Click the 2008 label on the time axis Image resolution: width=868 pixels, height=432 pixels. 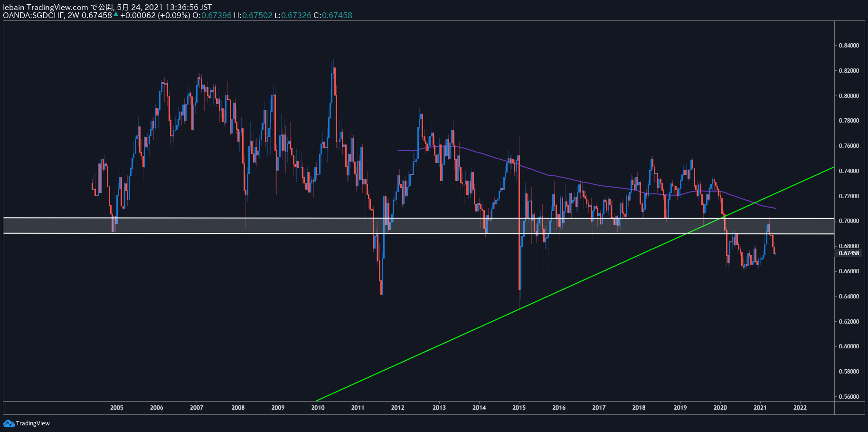pos(238,407)
